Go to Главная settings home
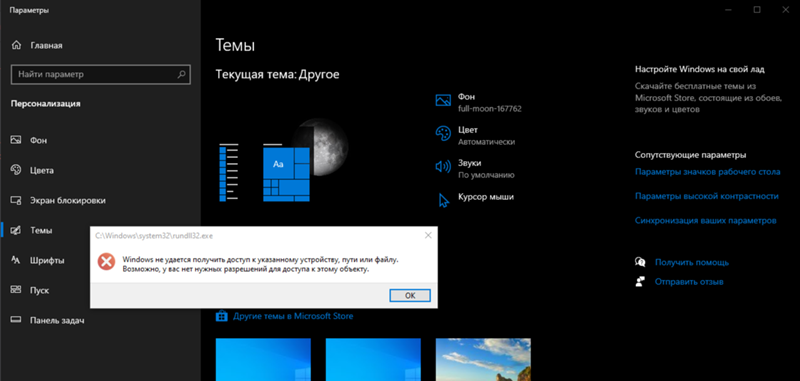The height and width of the screenshot is (381, 800). pyautogui.click(x=101, y=45)
